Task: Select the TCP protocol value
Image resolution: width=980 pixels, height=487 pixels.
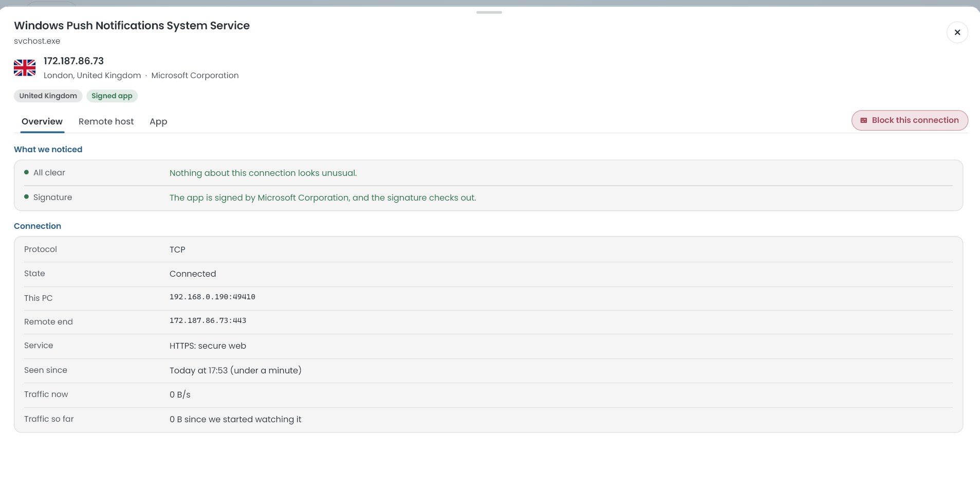Action: [x=177, y=249]
